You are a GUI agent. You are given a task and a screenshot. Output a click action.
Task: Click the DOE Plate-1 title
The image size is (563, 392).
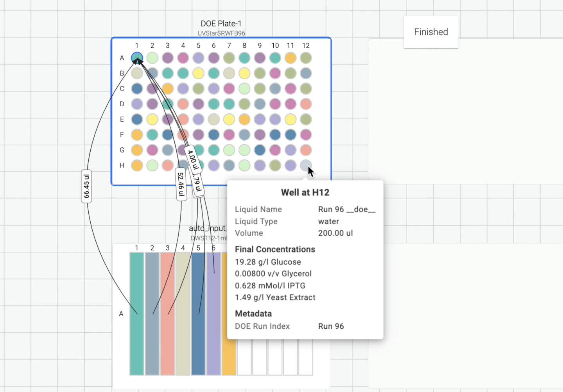click(x=221, y=23)
